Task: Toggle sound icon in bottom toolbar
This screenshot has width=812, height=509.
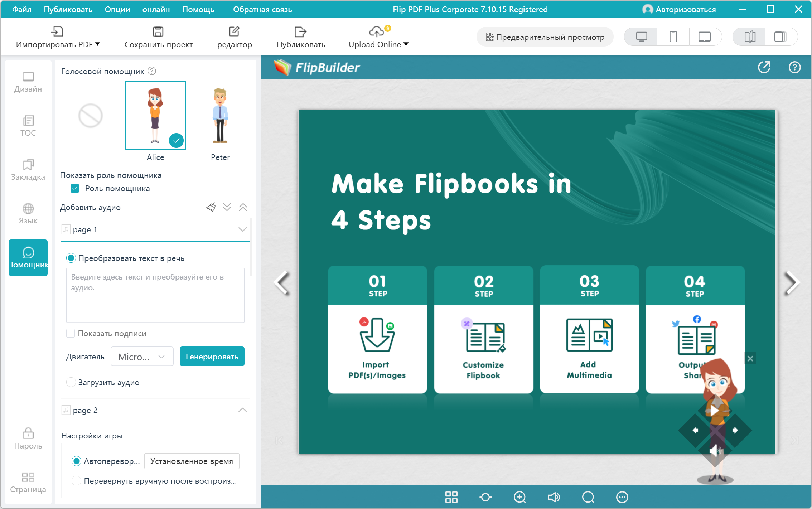Action: 554,497
